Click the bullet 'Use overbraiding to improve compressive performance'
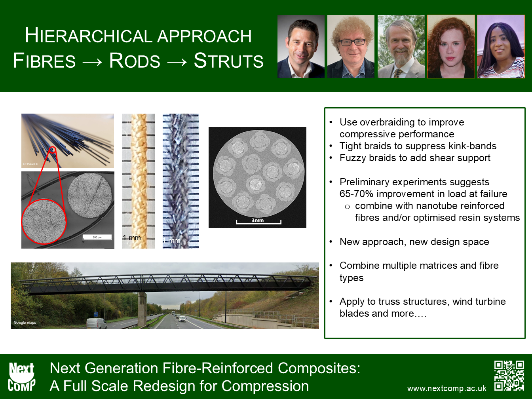 click(x=402, y=128)
